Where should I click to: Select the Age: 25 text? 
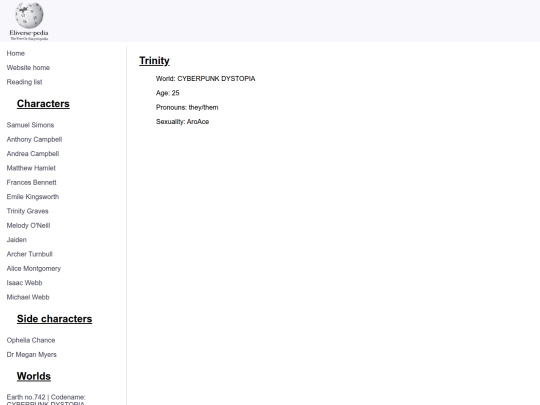click(168, 93)
